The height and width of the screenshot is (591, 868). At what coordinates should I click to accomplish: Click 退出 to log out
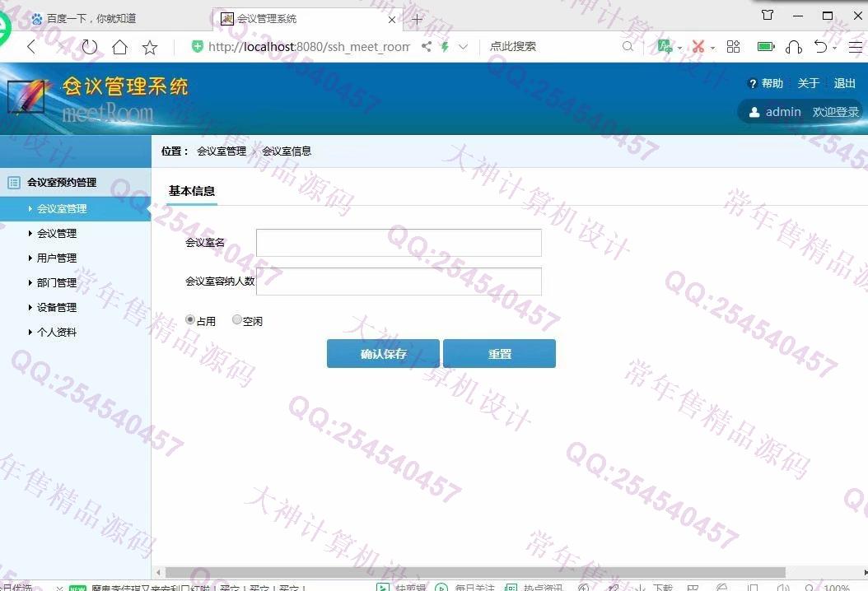845,84
